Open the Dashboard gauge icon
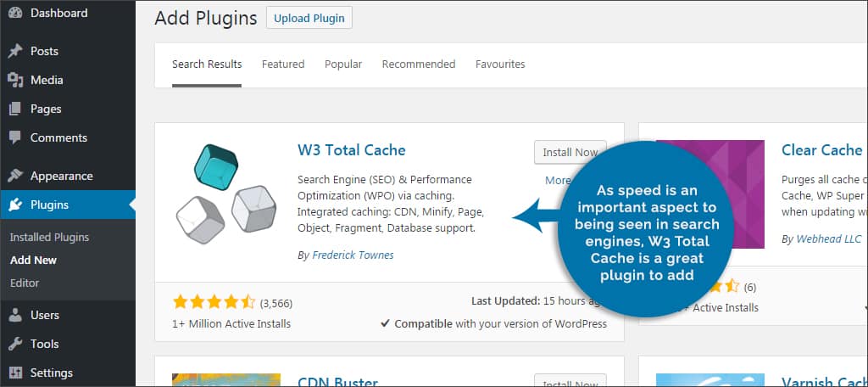This screenshot has height=387, width=868. tap(15, 13)
